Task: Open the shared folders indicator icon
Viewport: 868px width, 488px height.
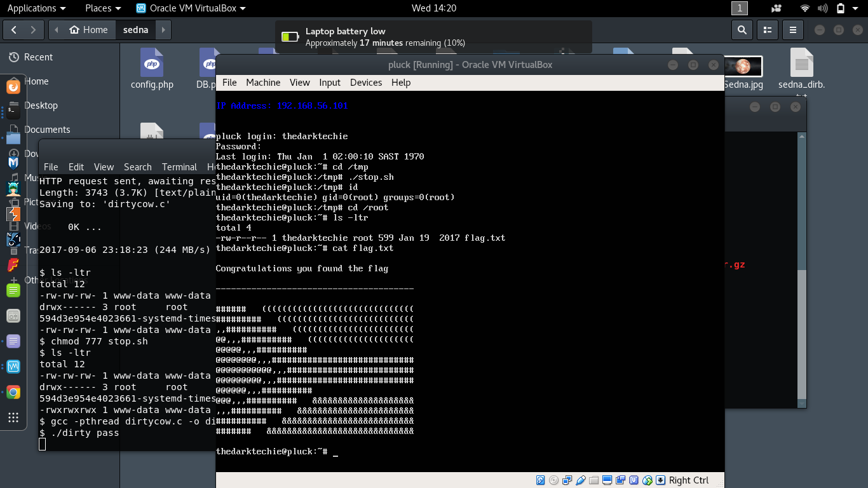Action: [x=593, y=480]
